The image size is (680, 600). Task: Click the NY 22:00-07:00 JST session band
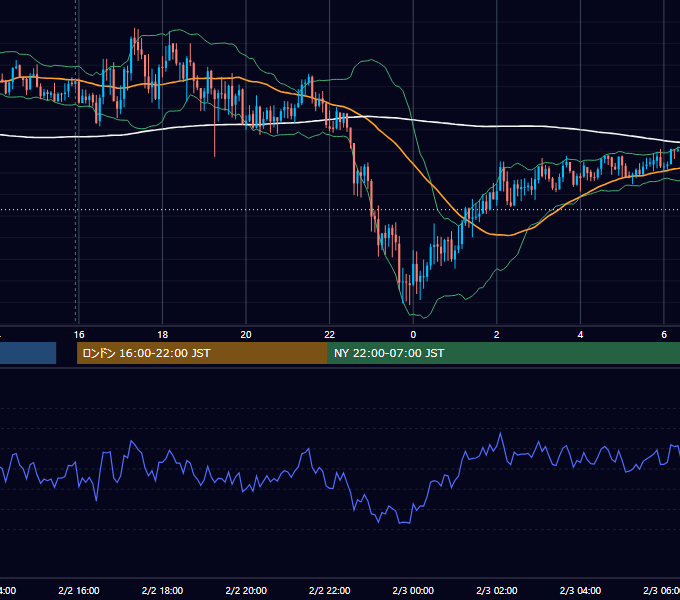pyautogui.click(x=503, y=353)
